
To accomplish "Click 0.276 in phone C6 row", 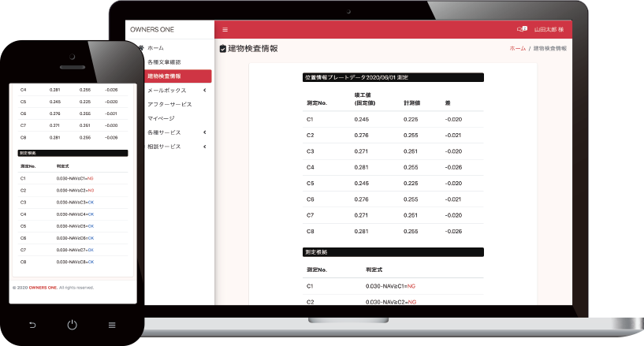I will 54,113.
